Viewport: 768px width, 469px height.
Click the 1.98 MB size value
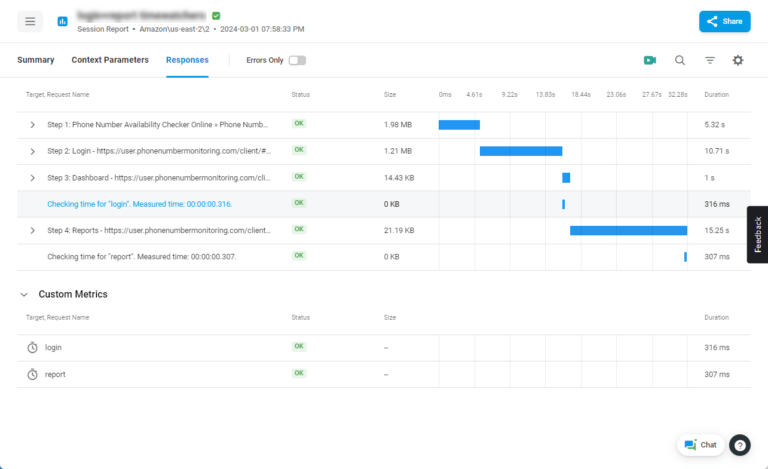(398, 125)
